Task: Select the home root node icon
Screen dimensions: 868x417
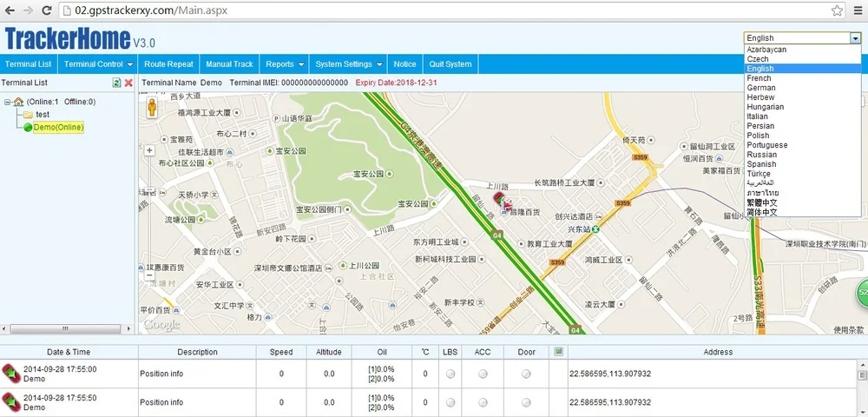Action: [19, 102]
